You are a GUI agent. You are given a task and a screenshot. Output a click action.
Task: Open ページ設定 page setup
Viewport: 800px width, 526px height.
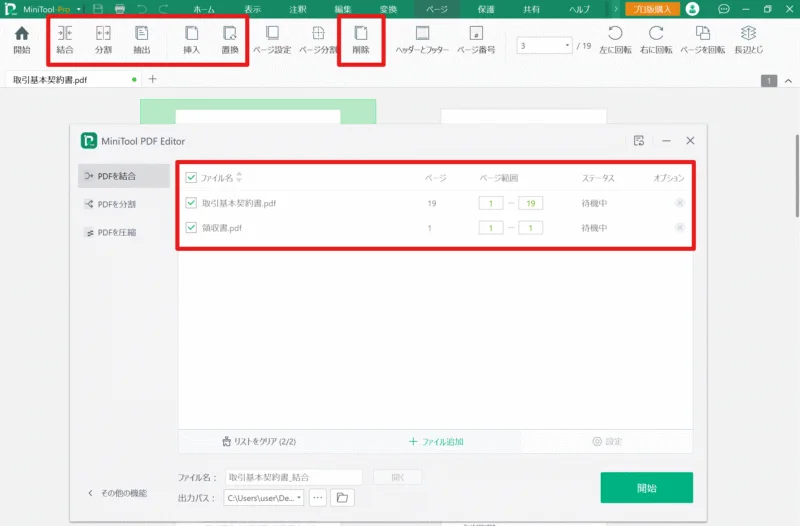(272, 40)
